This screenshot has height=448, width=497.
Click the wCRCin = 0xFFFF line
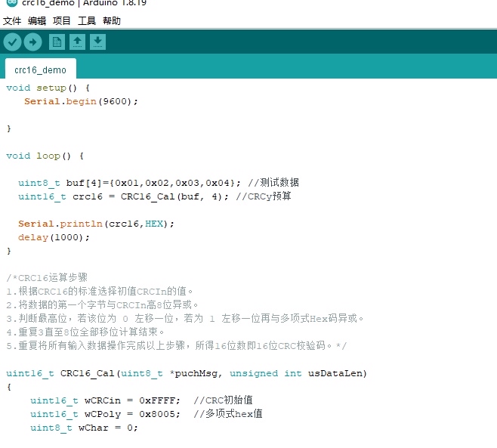pyautogui.click(x=105, y=400)
